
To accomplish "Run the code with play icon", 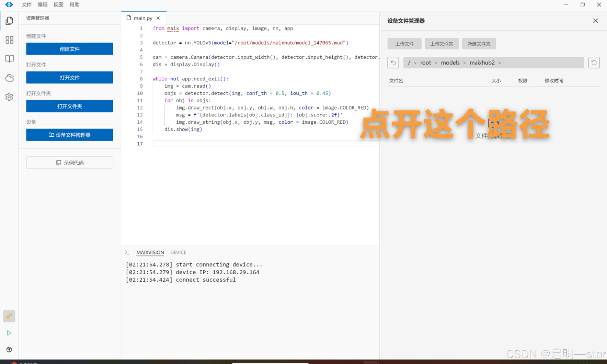I will point(9,333).
